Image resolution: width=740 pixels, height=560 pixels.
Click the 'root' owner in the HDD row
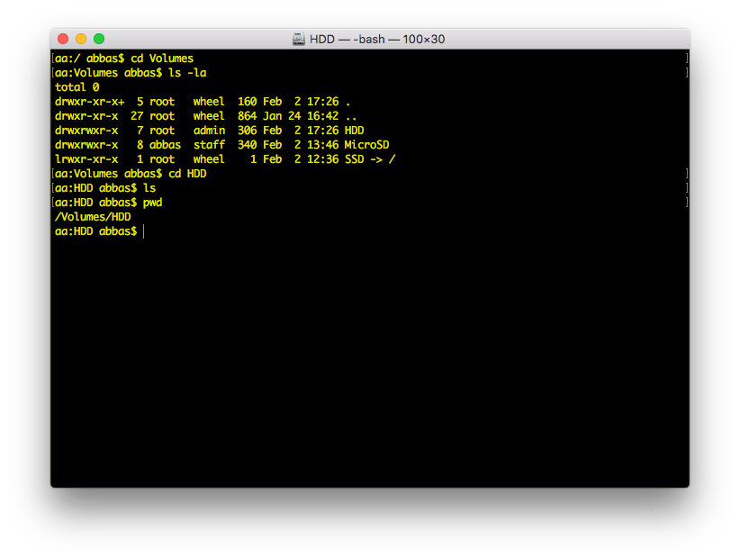tap(161, 130)
